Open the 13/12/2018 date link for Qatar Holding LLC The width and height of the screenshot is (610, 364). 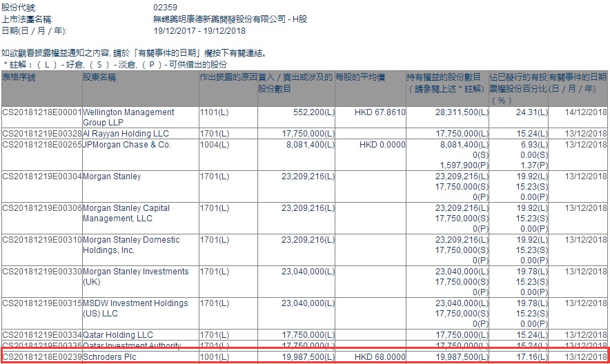585,335
